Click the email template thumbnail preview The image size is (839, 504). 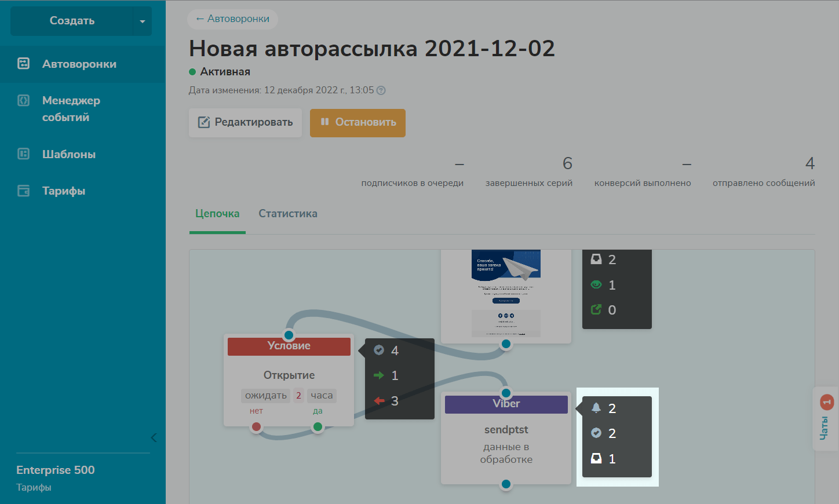pyautogui.click(x=506, y=293)
